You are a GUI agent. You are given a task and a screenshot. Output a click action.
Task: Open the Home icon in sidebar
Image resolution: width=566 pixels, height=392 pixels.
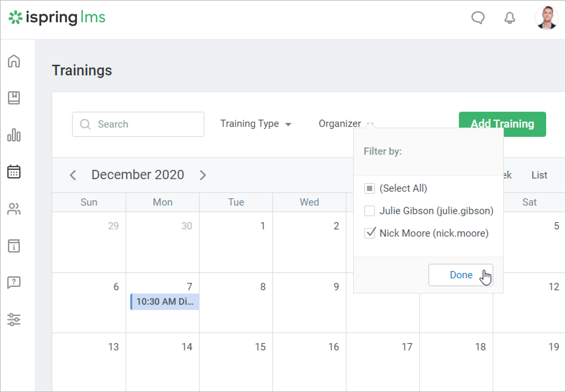tap(14, 61)
